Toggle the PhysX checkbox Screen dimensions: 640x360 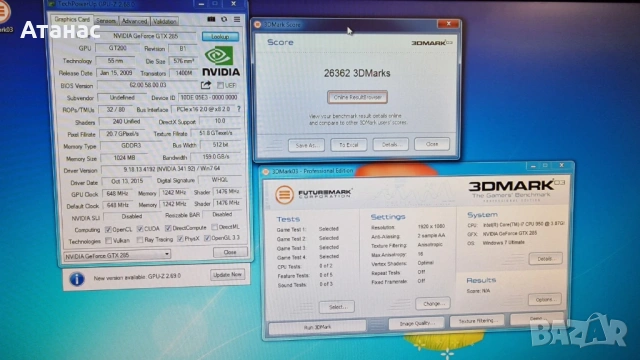pyautogui.click(x=180, y=239)
